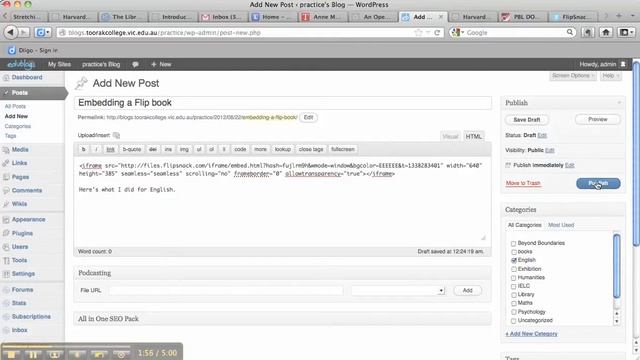The width and height of the screenshot is (640, 360).
Task: Check the Beyond Boundaries category
Action: pos(513,244)
